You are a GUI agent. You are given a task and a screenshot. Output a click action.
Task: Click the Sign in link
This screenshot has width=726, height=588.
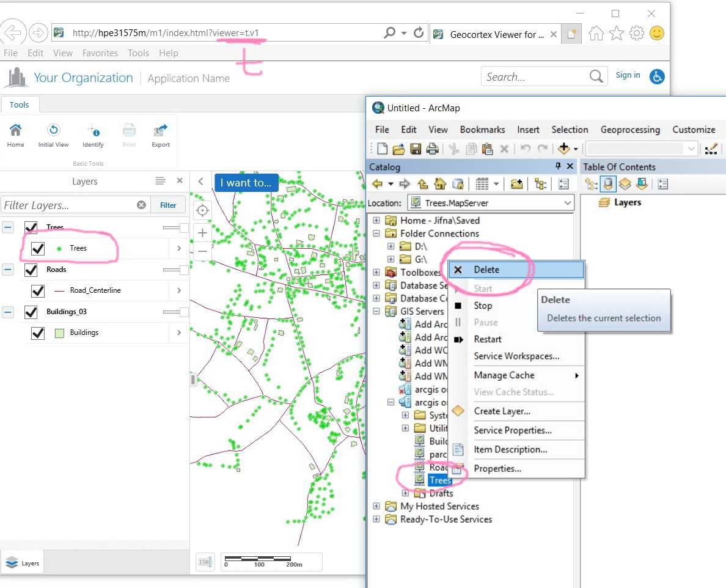click(628, 75)
